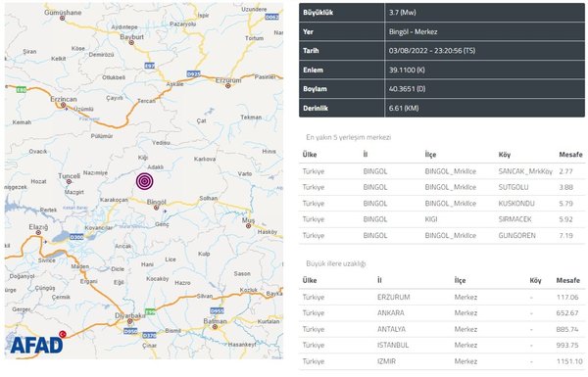This screenshot has width=588, height=377.
Task: Click the Tarih date value cell
Action: tap(484, 51)
